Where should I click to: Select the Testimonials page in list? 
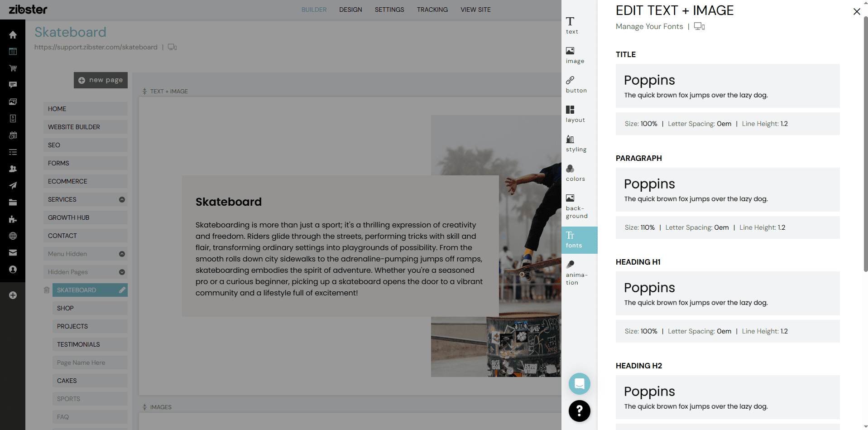90,344
